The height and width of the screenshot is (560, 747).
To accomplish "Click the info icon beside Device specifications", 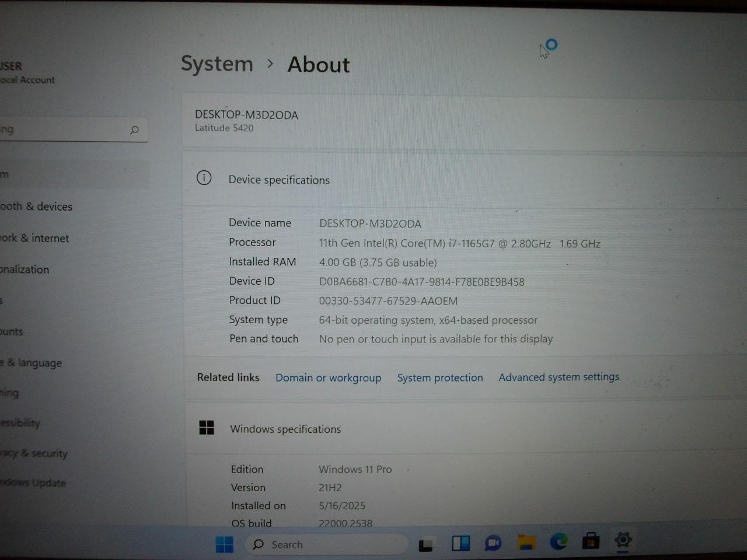I will [x=204, y=178].
